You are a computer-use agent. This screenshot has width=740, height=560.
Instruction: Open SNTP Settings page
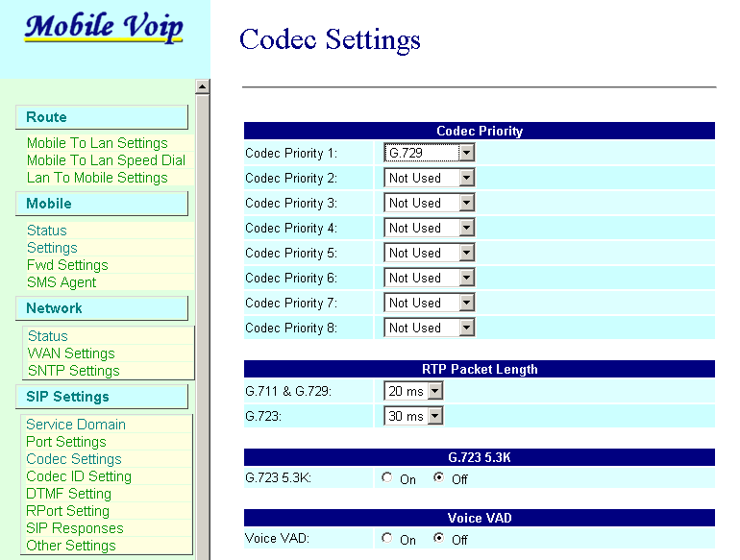pyautogui.click(x=74, y=371)
